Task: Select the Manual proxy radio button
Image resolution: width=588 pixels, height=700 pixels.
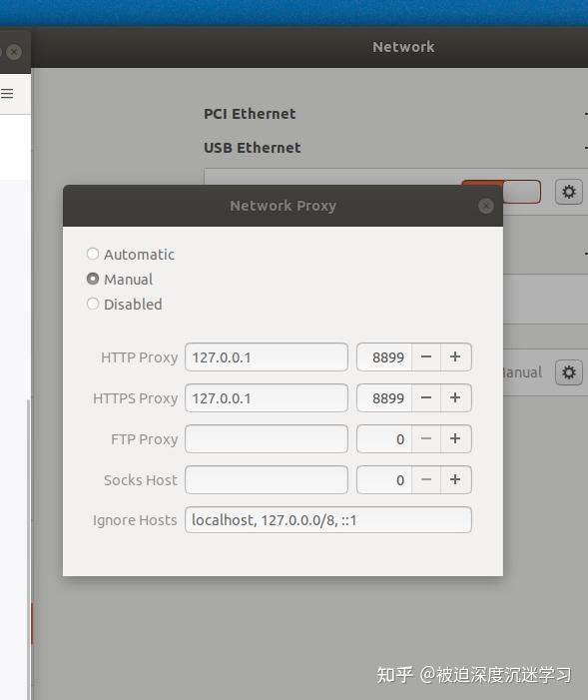Action: click(93, 279)
